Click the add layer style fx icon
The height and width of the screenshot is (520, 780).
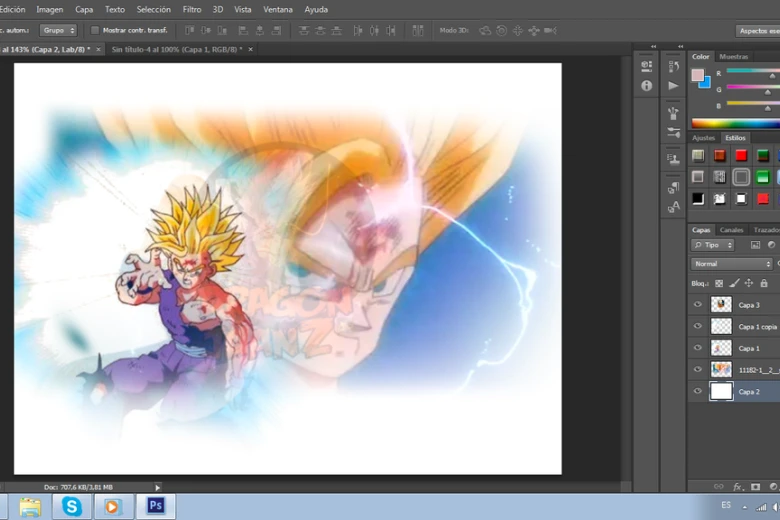point(737,487)
